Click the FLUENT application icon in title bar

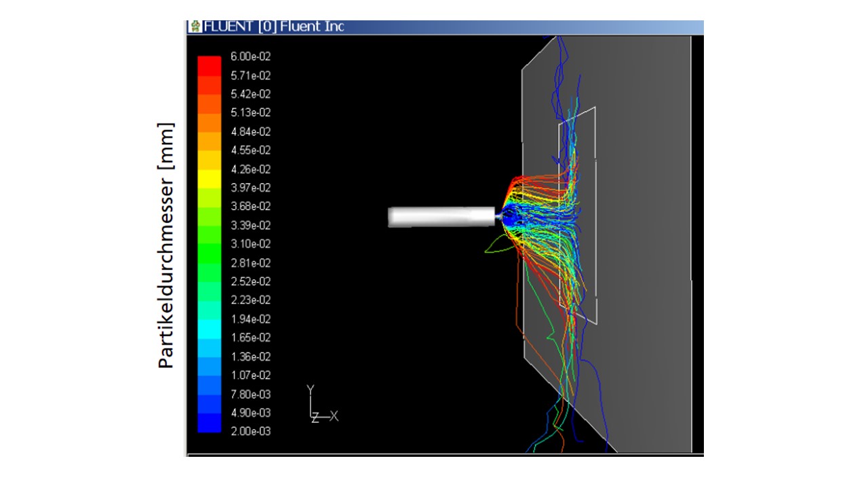[x=195, y=27]
